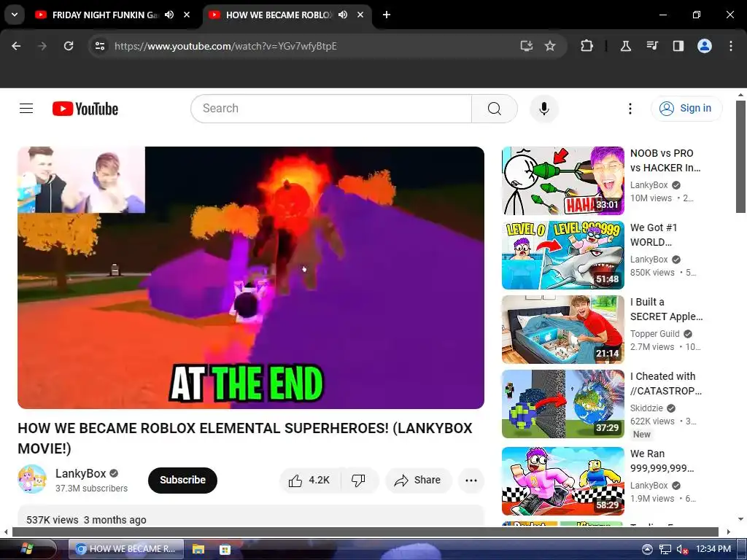Open We Got #1 WORLD thumbnail
This screenshot has height=560, width=747.
point(563,255)
